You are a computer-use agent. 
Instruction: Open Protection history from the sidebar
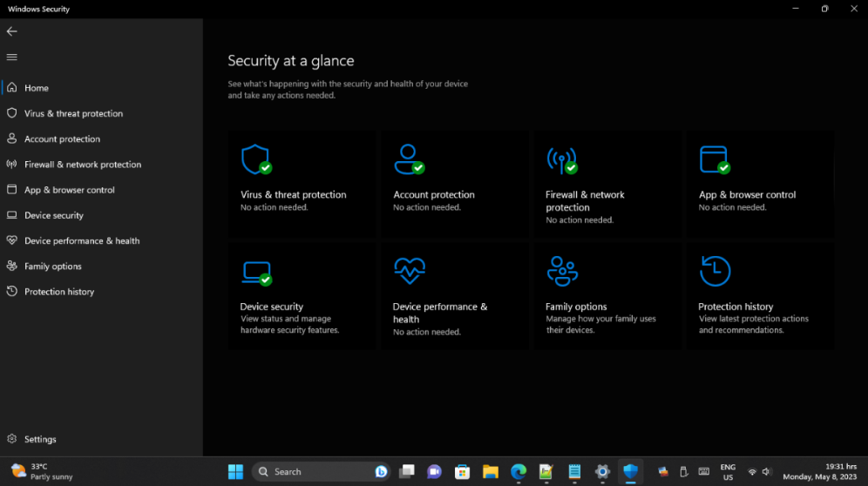(101, 292)
